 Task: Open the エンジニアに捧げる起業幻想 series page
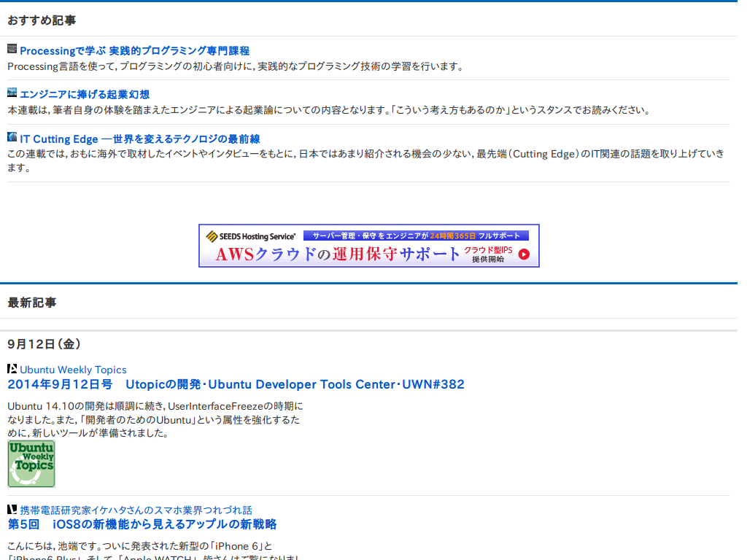(x=84, y=93)
